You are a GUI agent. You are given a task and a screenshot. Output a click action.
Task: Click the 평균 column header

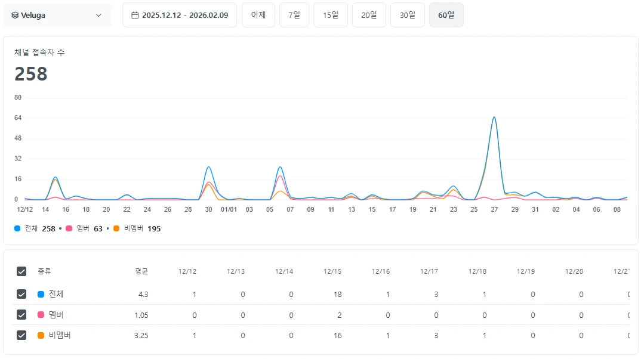point(141,271)
